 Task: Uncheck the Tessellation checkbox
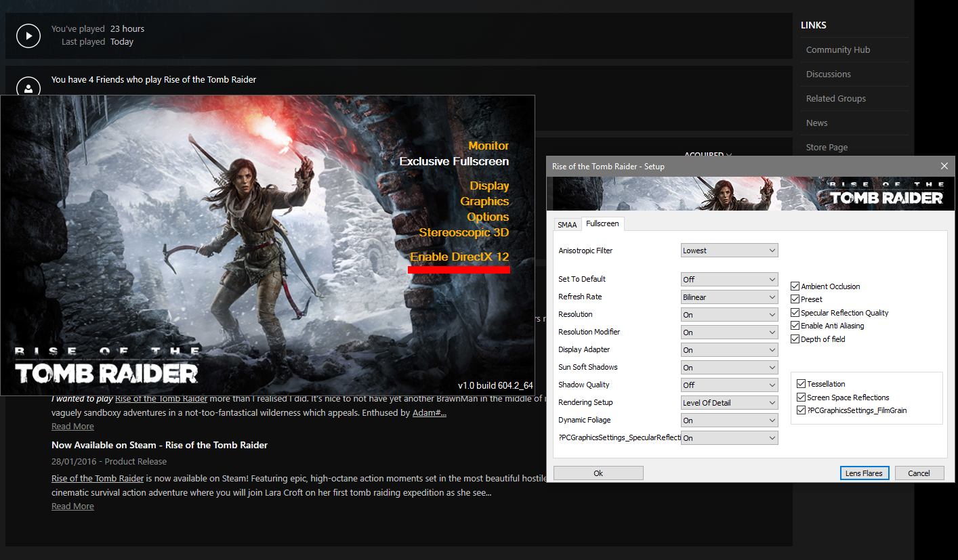801,384
